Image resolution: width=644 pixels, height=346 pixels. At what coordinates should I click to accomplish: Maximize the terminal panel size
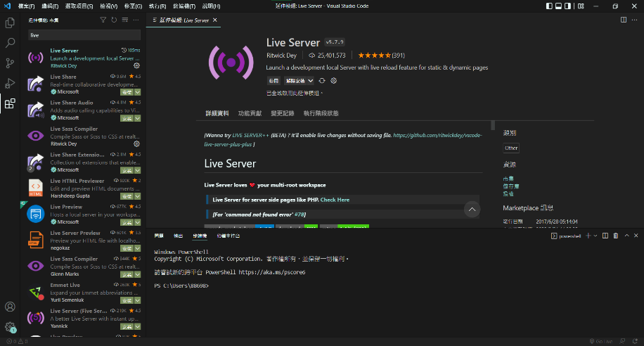click(626, 236)
